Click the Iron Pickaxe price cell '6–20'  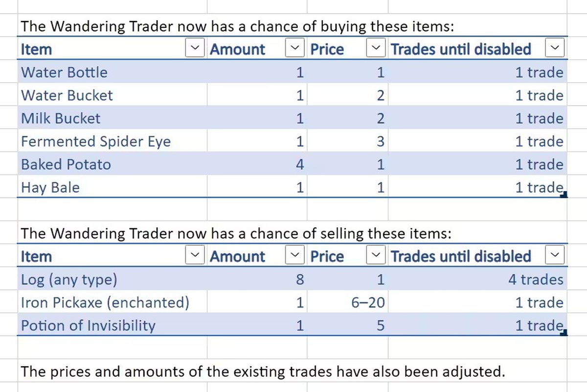pos(368,303)
